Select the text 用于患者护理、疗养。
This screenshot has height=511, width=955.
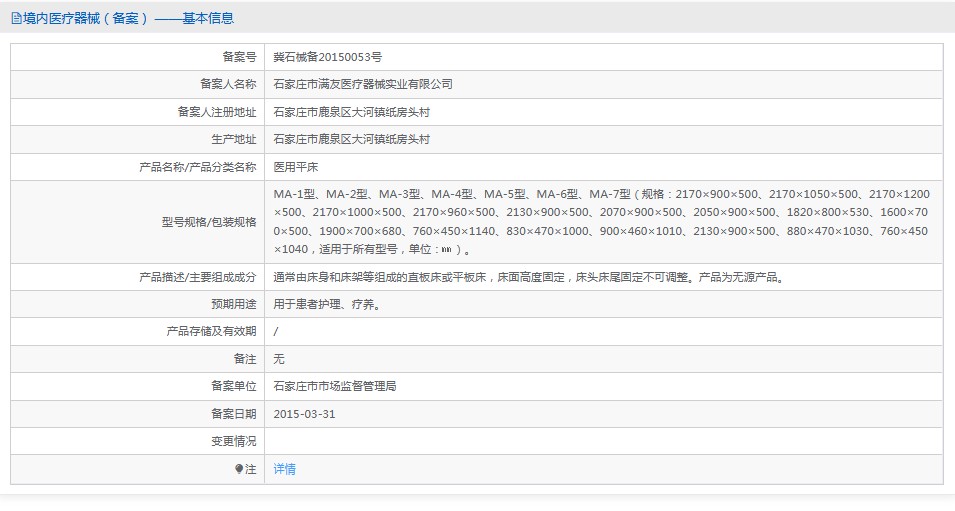coord(329,304)
